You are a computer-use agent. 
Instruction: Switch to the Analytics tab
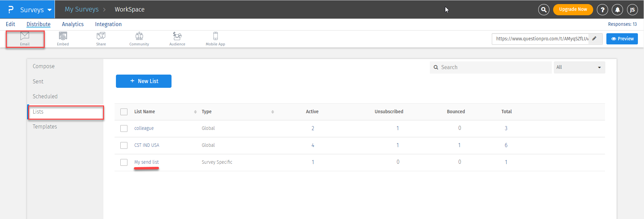point(73,24)
